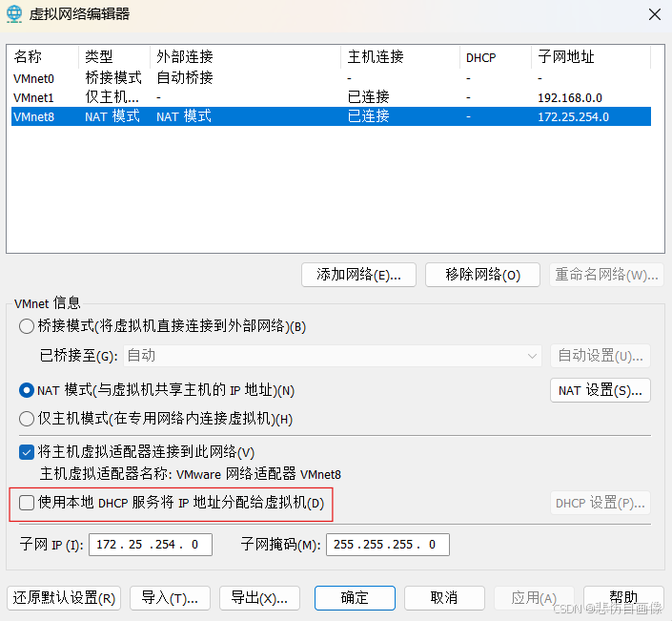Click the 名称 column header
The width and height of the screenshot is (672, 621).
(45, 56)
